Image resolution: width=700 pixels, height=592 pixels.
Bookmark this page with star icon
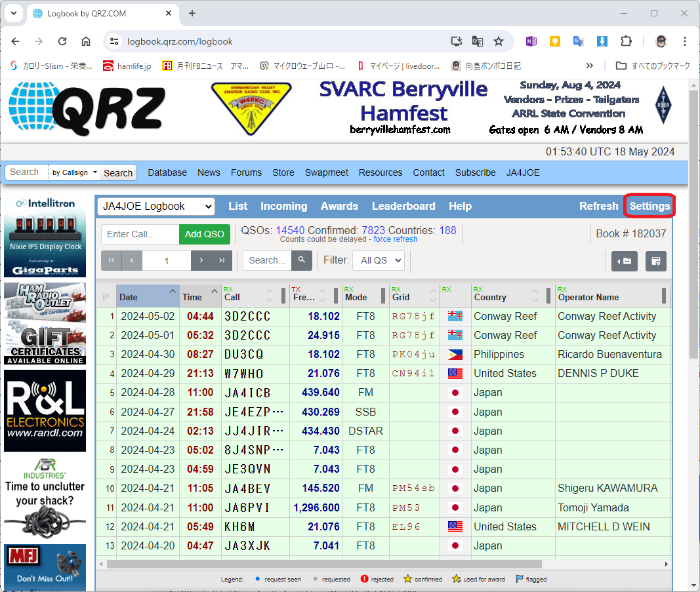pos(498,41)
